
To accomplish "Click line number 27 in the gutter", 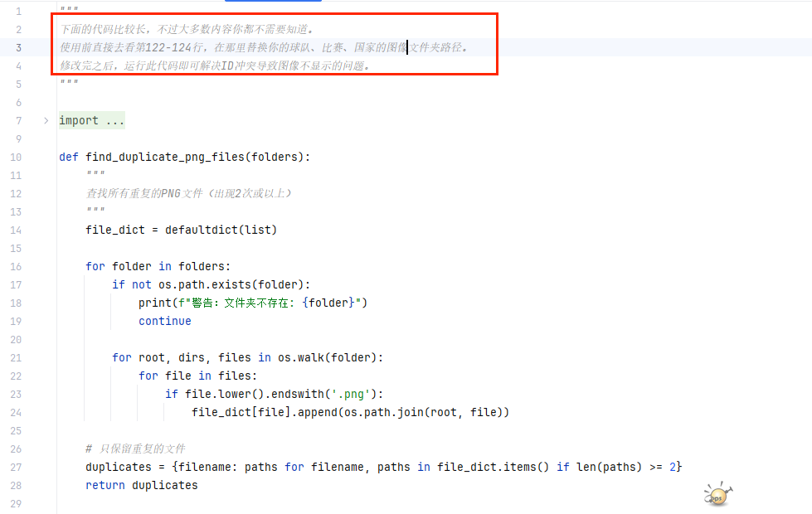I will 17,468.
